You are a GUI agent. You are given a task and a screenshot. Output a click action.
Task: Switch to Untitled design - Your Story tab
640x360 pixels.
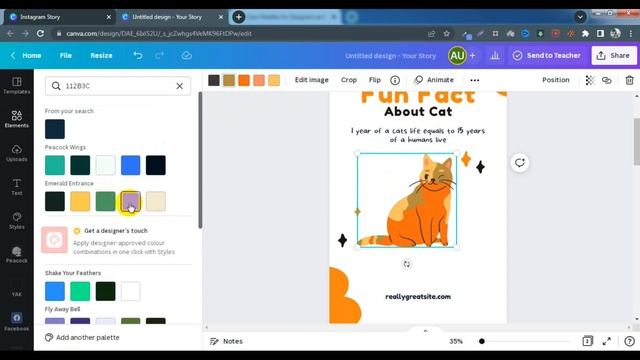[171, 17]
